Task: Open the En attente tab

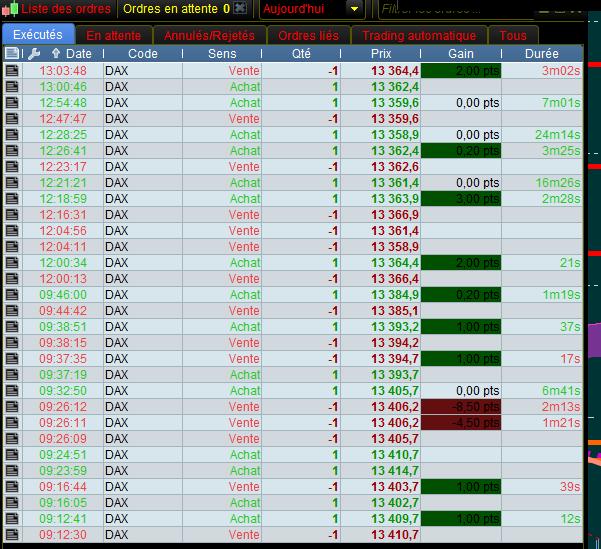Action: pos(113,35)
